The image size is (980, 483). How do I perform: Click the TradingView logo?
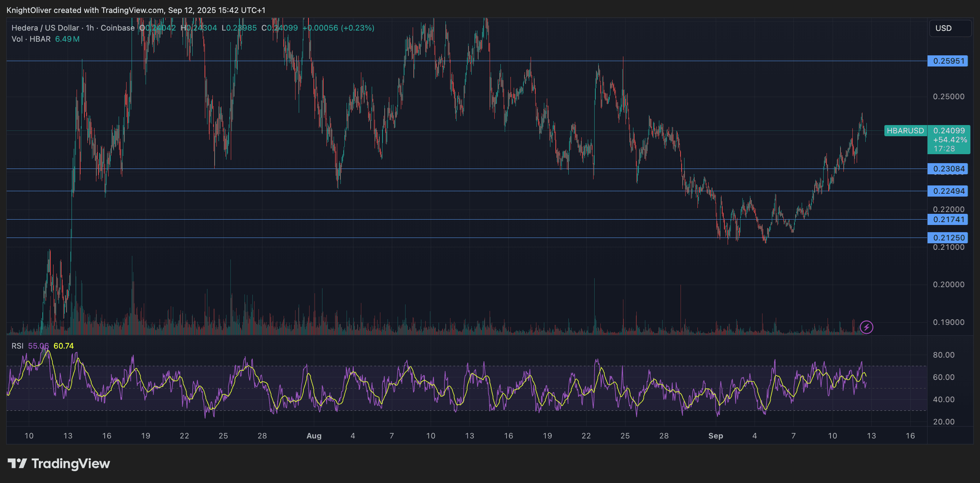(x=59, y=464)
